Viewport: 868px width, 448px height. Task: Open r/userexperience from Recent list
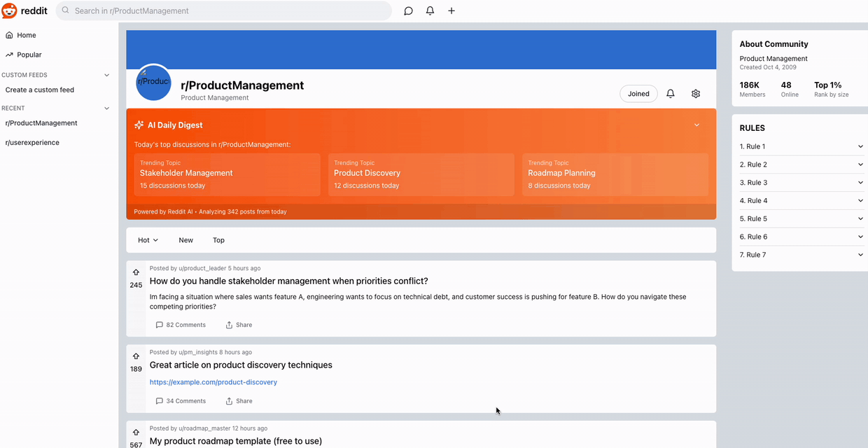pos(32,143)
